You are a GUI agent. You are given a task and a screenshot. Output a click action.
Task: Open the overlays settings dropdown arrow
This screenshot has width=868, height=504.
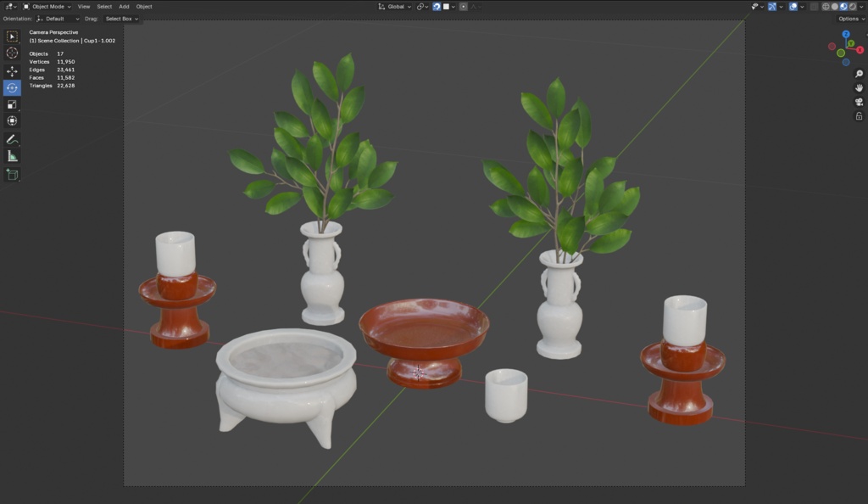coord(802,7)
